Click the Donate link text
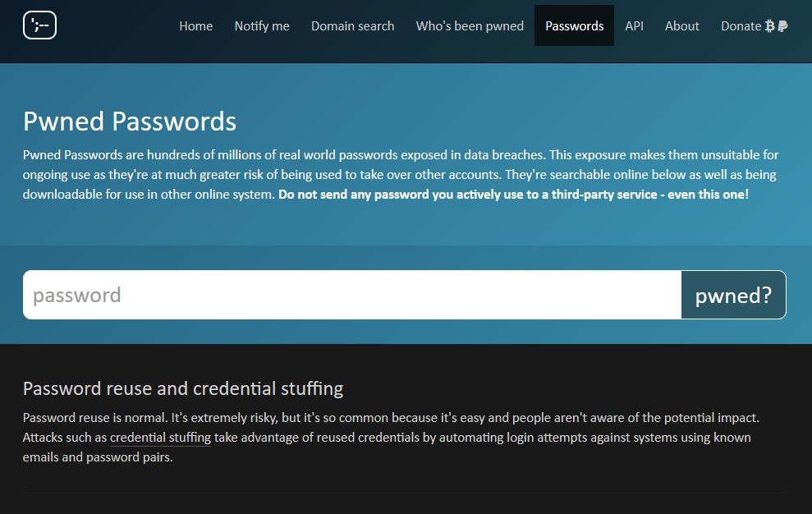This screenshot has width=812, height=514. tap(741, 26)
